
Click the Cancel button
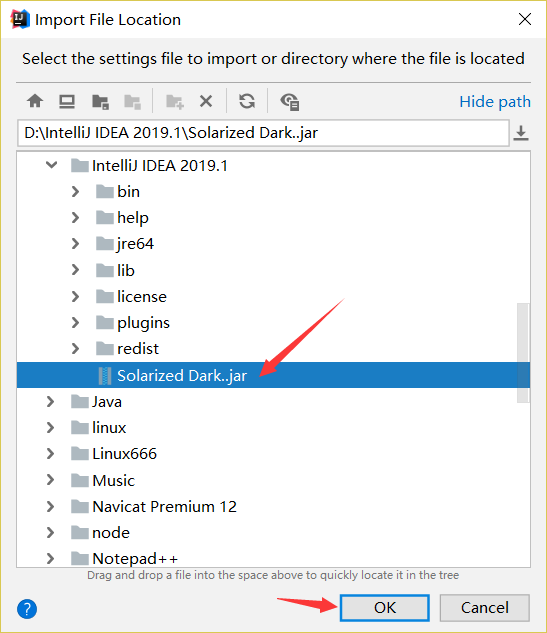484,608
